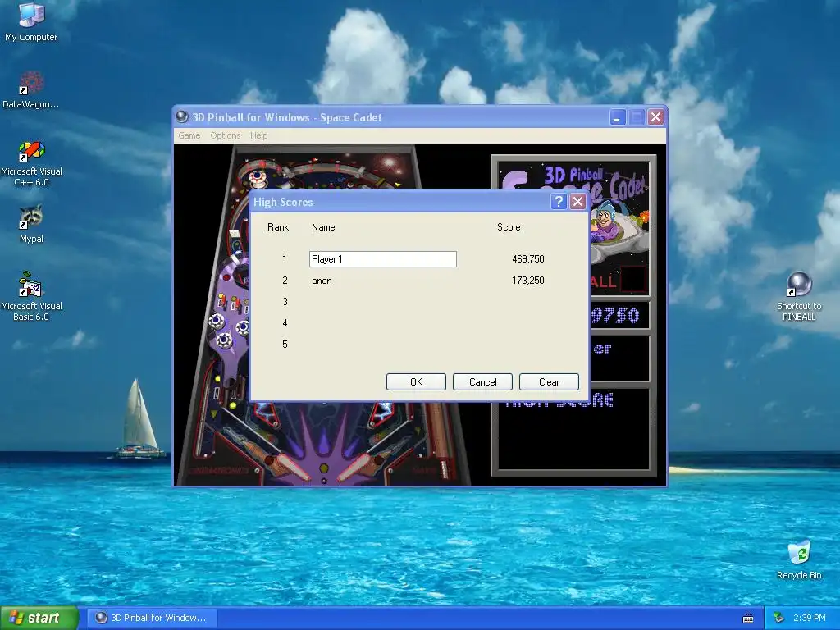The image size is (840, 630).
Task: Open the Options menu
Action: pos(225,135)
